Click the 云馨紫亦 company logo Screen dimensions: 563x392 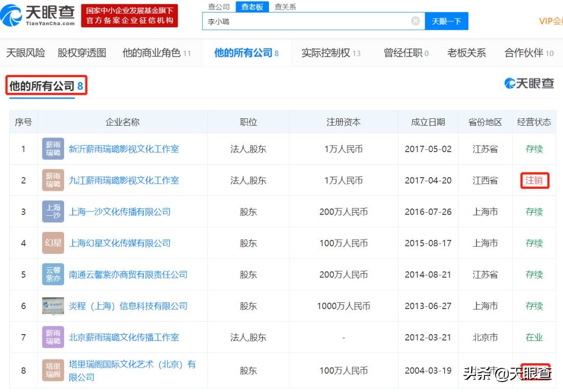tap(53, 274)
